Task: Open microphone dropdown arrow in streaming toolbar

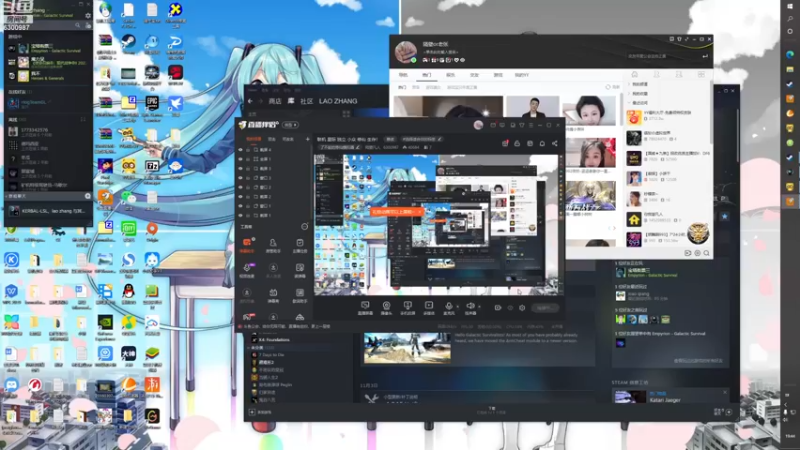Action: (457, 307)
